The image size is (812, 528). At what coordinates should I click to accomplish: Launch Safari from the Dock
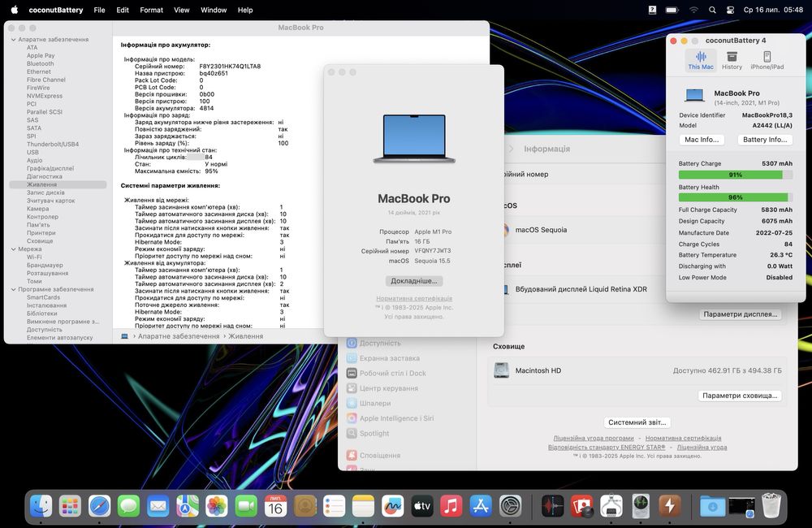click(x=99, y=506)
